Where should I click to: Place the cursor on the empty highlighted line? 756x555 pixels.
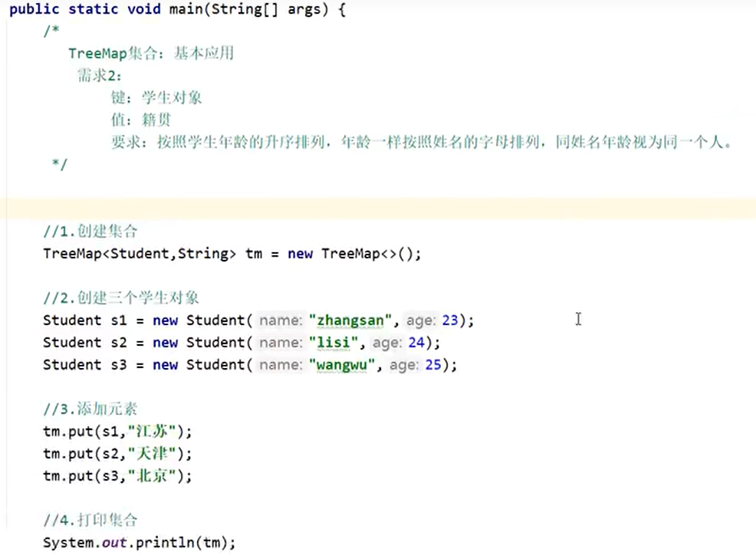tap(378, 209)
